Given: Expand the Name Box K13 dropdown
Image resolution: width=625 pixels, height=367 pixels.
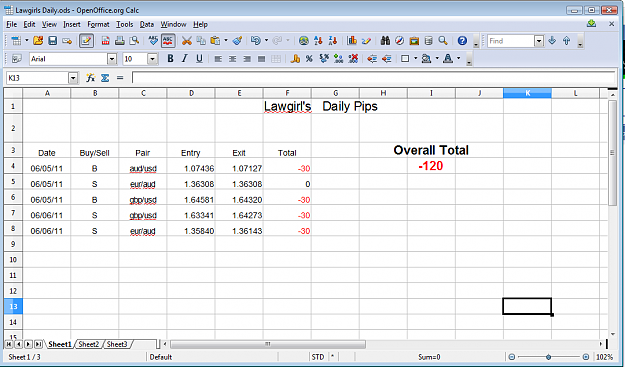Looking at the screenshot, I should (x=73, y=78).
